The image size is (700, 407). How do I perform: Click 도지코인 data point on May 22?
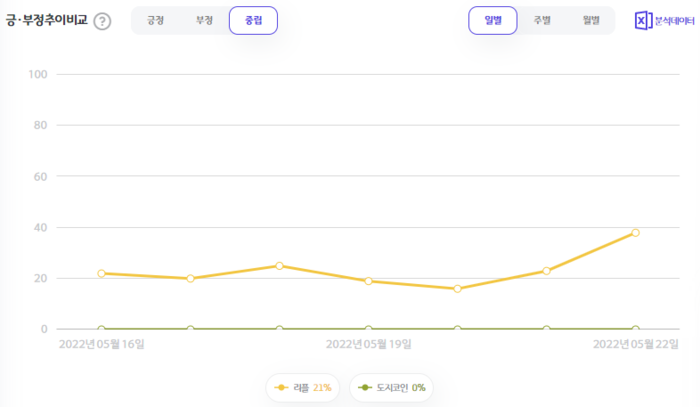(635, 329)
